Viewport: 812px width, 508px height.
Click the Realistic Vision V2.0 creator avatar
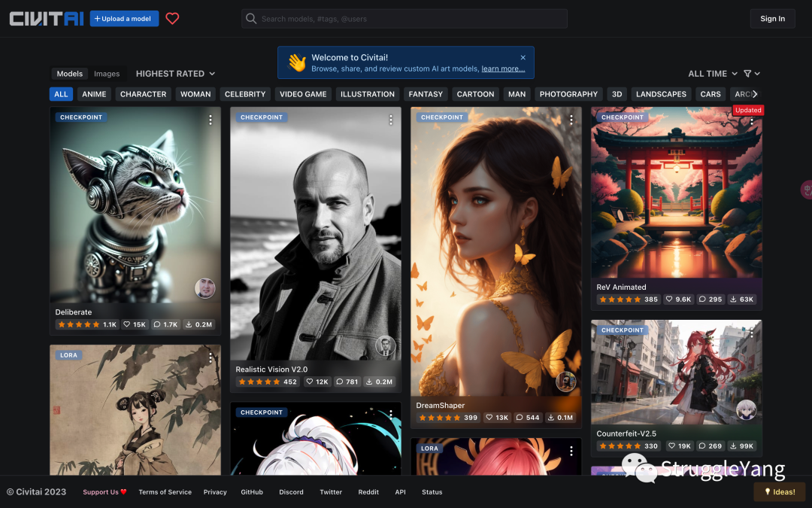click(385, 345)
